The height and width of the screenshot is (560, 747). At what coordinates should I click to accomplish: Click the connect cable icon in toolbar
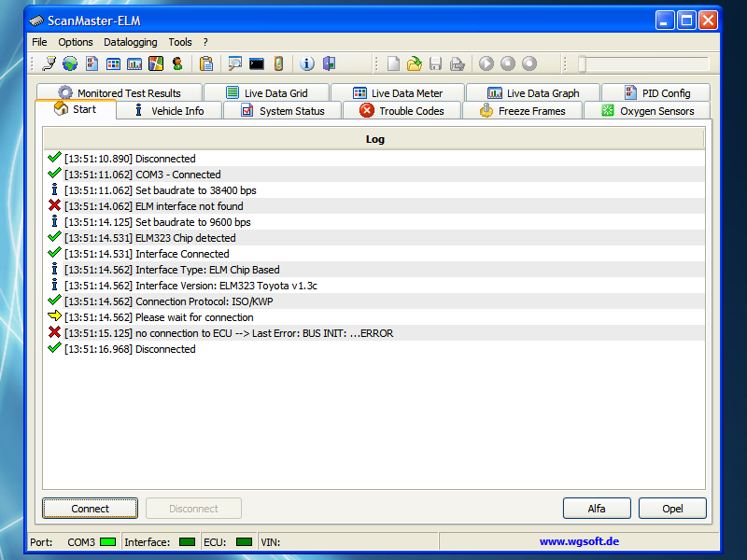tap(49, 63)
